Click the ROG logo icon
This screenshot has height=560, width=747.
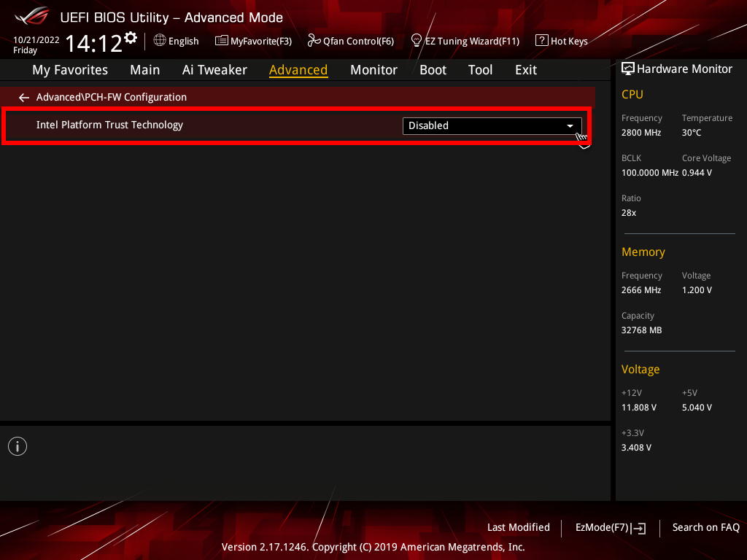coord(31,16)
